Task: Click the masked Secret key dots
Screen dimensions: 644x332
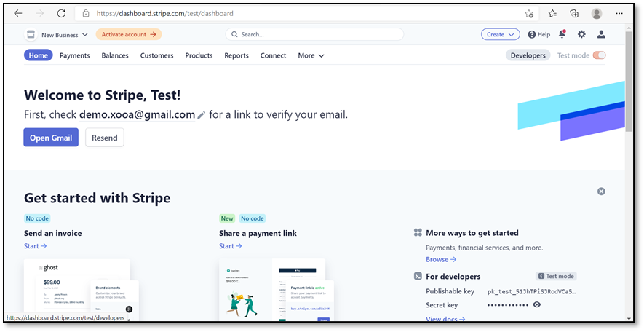Action: [508, 305]
